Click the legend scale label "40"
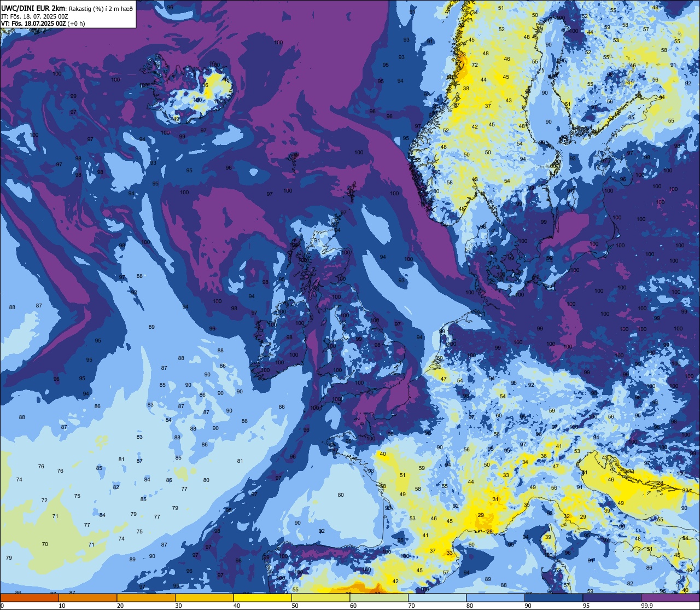The height and width of the screenshot is (610, 700). pos(237,606)
